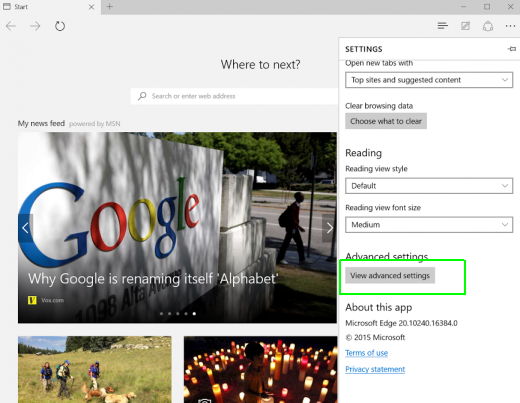Pin the Settings pane

[512, 49]
